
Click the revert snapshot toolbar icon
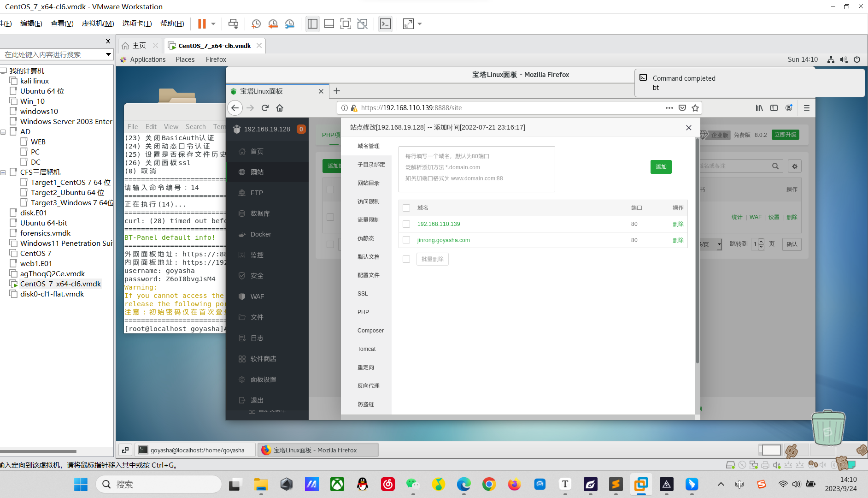pos(273,24)
